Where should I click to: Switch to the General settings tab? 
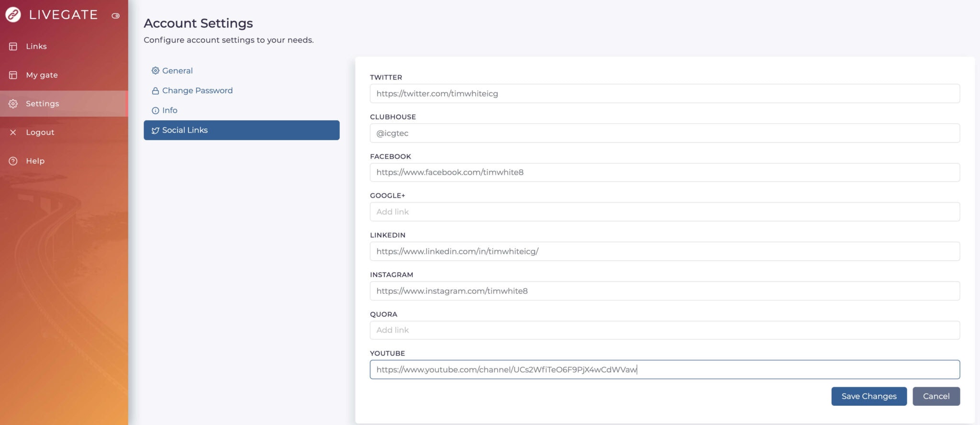pos(242,71)
